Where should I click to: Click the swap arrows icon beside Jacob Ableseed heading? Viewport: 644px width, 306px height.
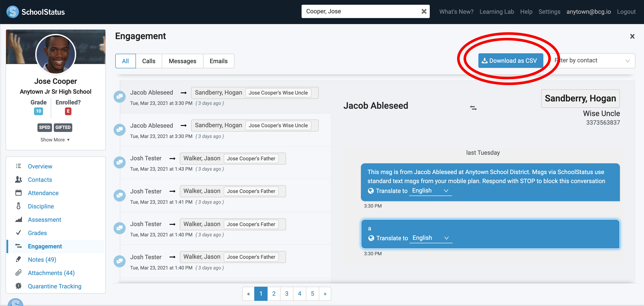click(473, 108)
